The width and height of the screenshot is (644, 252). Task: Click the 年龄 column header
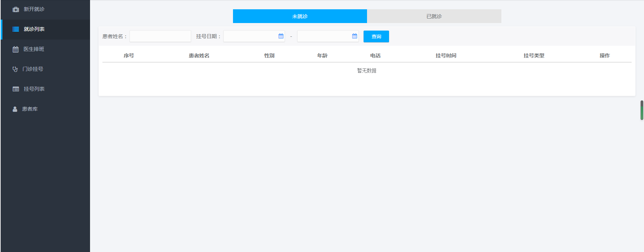pyautogui.click(x=322, y=55)
